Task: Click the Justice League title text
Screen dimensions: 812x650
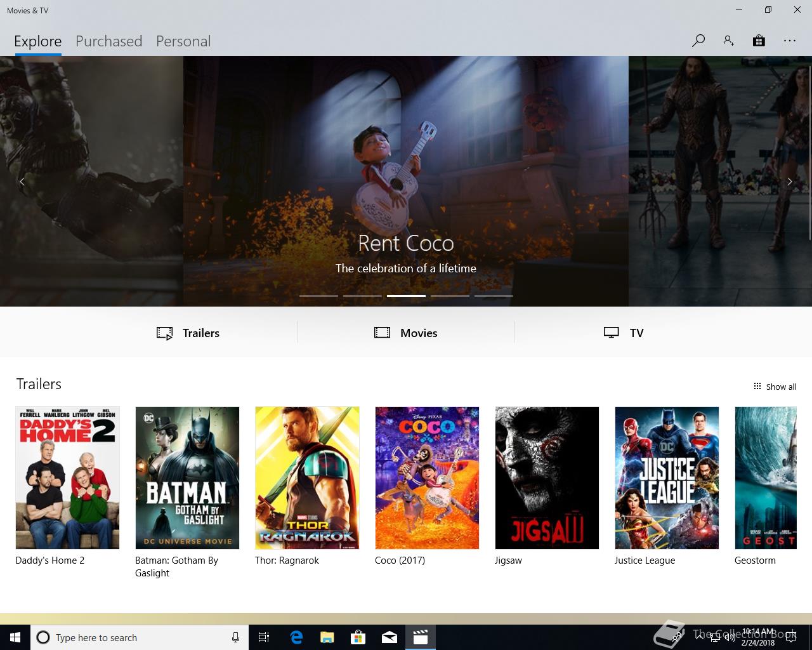Action: click(x=645, y=560)
